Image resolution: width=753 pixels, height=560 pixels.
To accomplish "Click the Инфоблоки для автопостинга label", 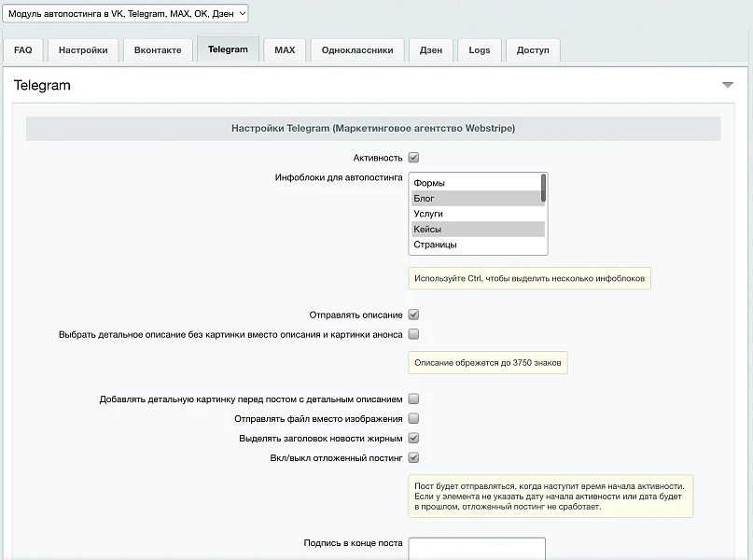I will [x=339, y=177].
